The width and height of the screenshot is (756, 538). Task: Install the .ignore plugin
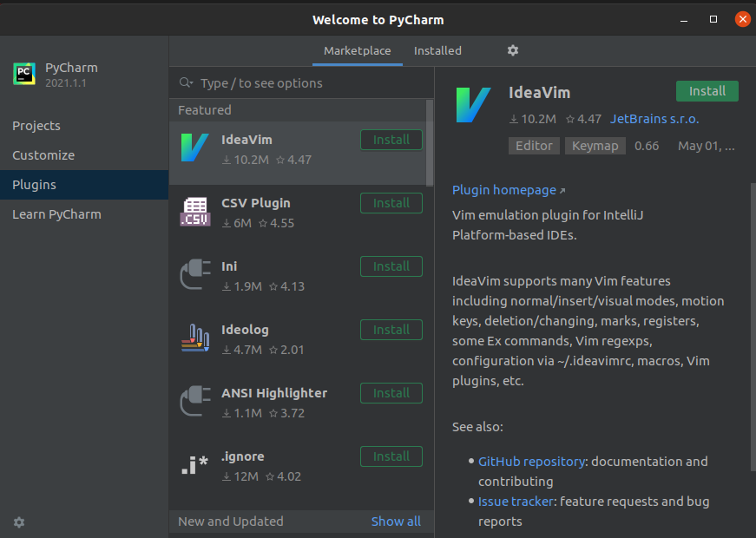(391, 456)
